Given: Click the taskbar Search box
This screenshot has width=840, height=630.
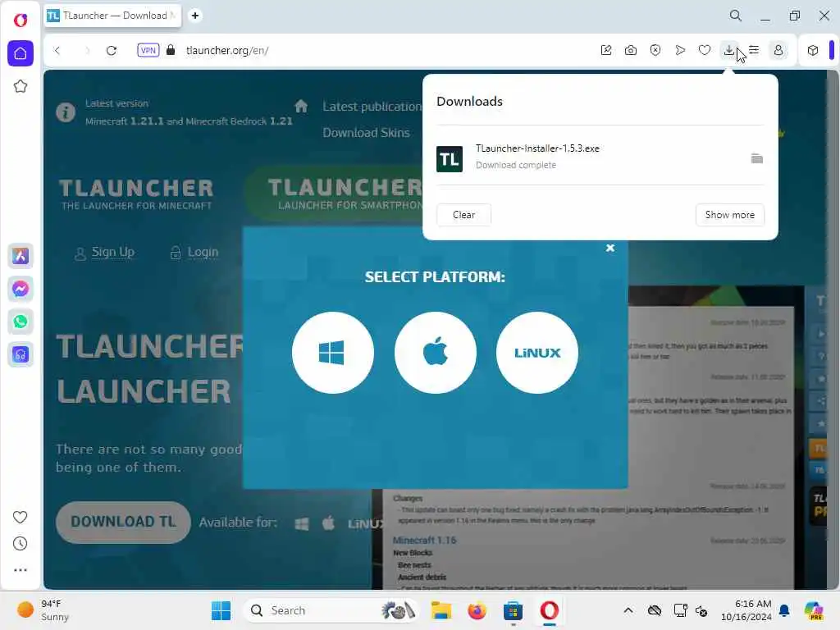Looking at the screenshot, I should (332, 610).
